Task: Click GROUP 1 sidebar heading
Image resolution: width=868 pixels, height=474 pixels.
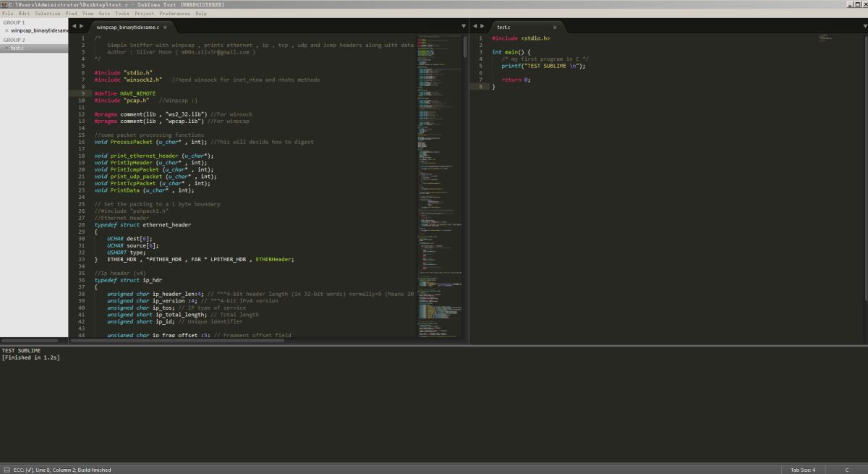Action: [x=14, y=22]
